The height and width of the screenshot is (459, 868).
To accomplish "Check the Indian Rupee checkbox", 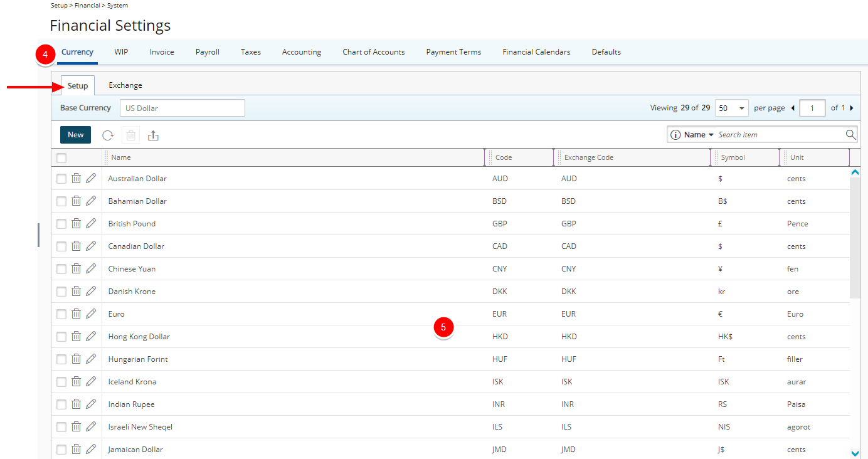I will pos(61,404).
